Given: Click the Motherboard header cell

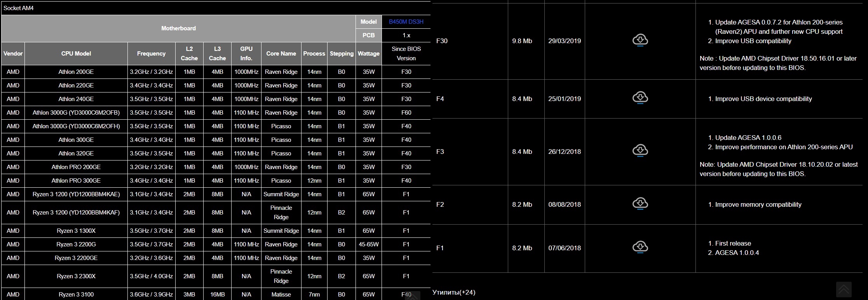Looking at the screenshot, I should [178, 28].
